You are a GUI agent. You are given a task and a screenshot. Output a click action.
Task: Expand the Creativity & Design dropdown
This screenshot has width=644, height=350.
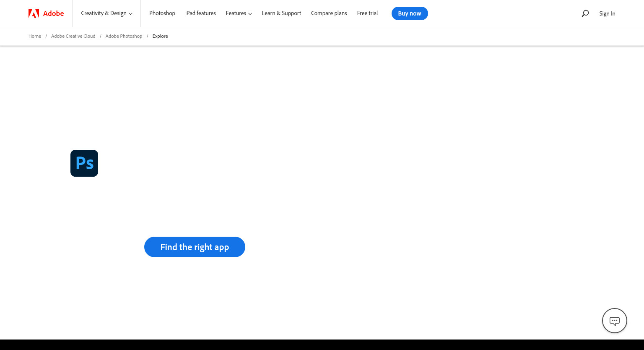click(106, 13)
